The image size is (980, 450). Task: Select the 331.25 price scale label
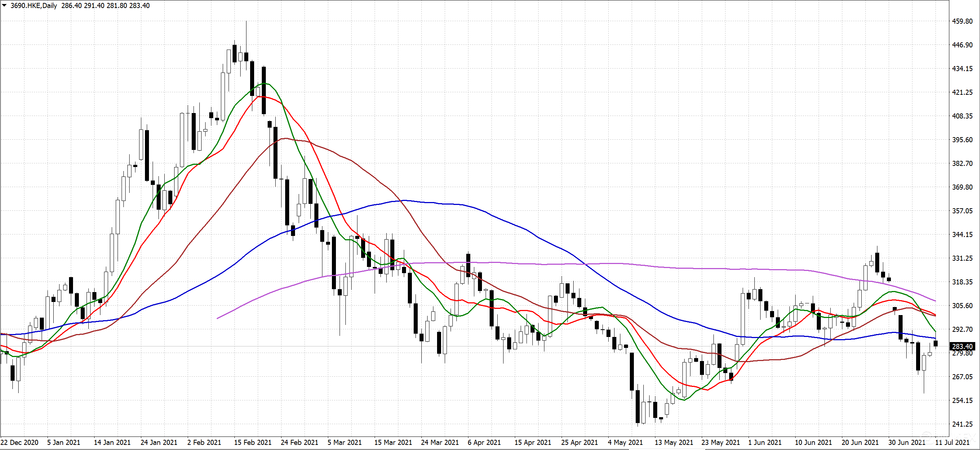click(962, 258)
